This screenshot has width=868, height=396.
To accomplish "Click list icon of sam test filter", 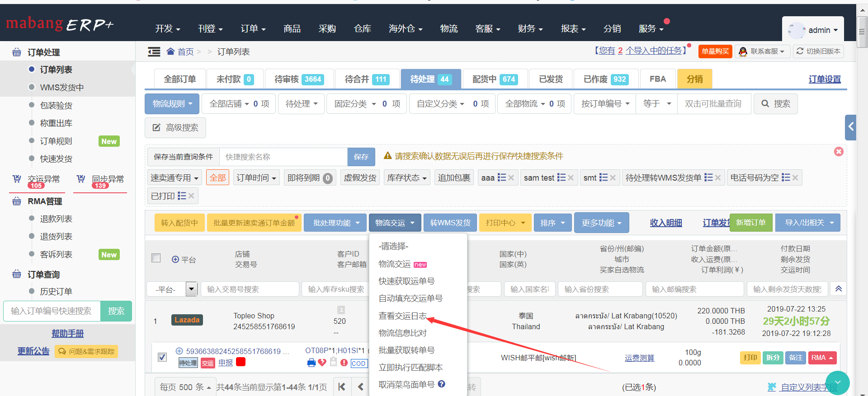I will coord(561,177).
